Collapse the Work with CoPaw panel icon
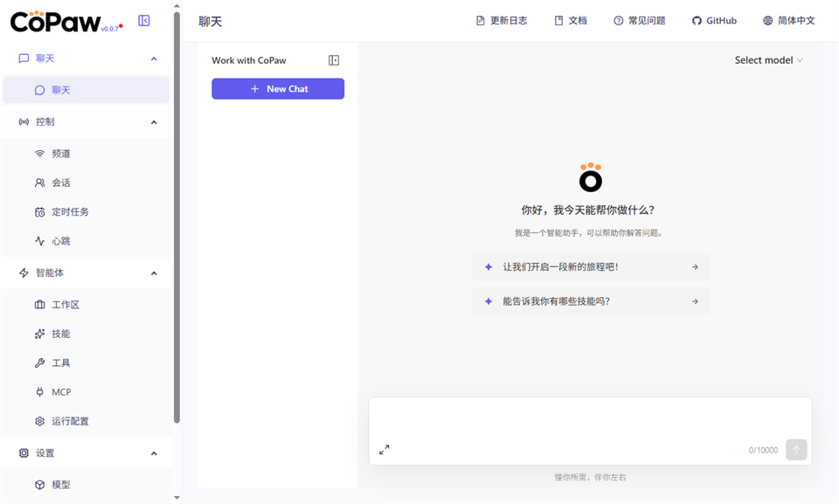 click(333, 60)
